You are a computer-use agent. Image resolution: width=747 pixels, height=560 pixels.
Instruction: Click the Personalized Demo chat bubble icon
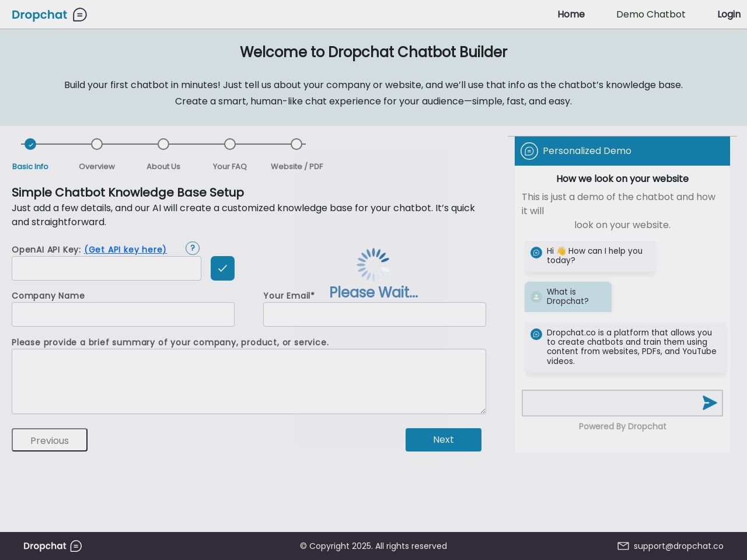529,151
